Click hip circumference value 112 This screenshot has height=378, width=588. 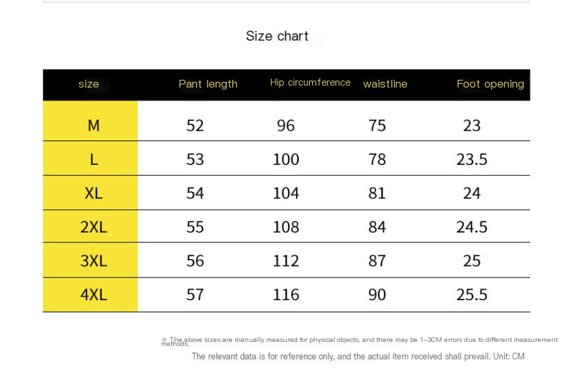[x=286, y=261]
